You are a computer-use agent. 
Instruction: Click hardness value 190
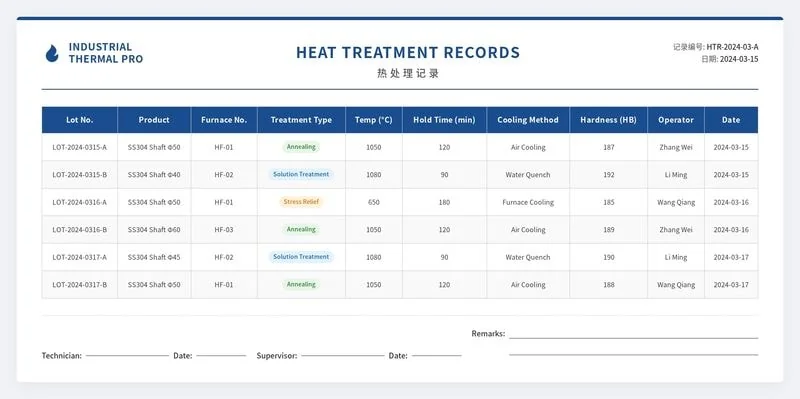coord(609,257)
